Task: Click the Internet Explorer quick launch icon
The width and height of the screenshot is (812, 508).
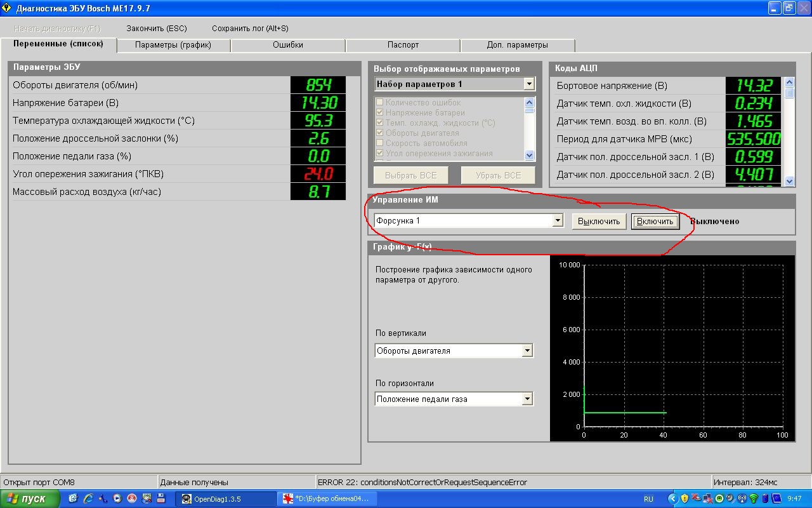Action: pyautogui.click(x=88, y=498)
